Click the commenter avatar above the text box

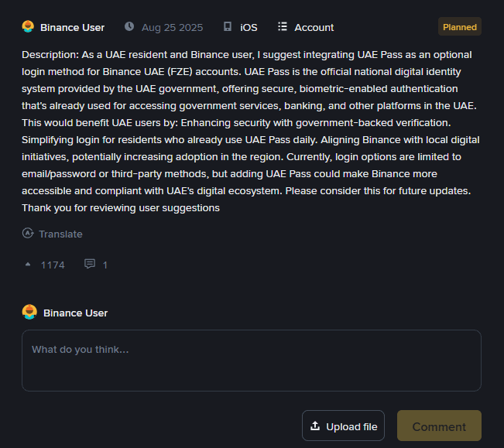(29, 313)
